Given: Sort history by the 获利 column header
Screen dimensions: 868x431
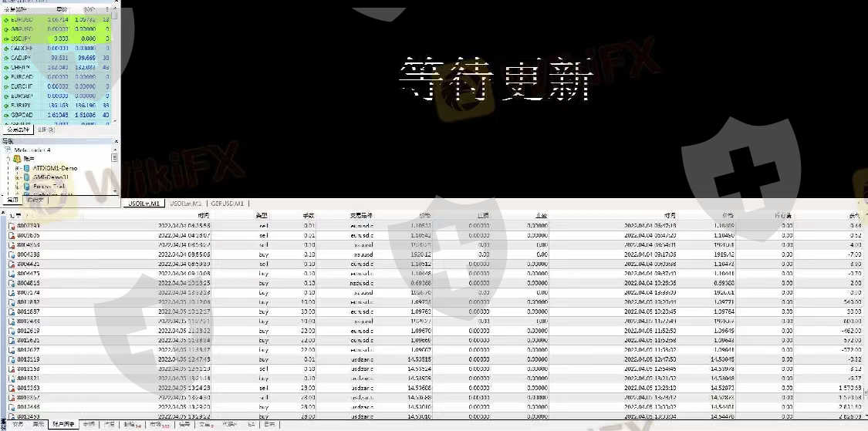Looking at the screenshot, I should pyautogui.click(x=854, y=215).
